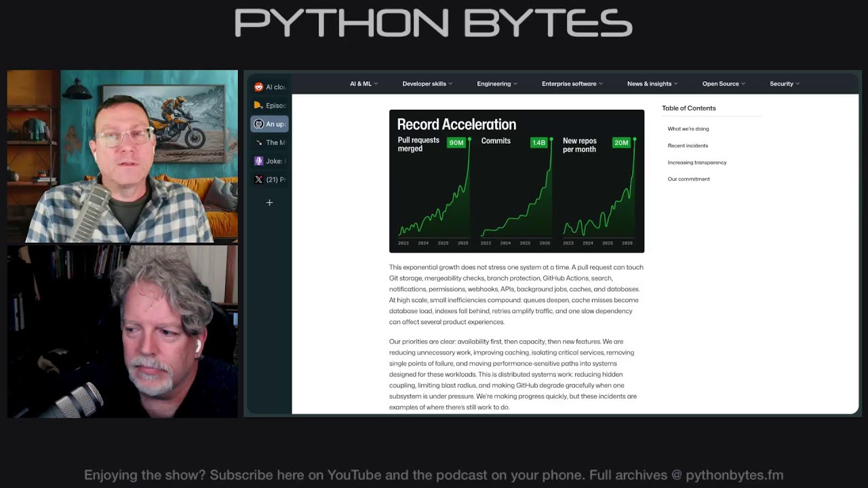The height and width of the screenshot is (488, 868).
Task: Click the green "20M" badge
Action: [x=622, y=142]
